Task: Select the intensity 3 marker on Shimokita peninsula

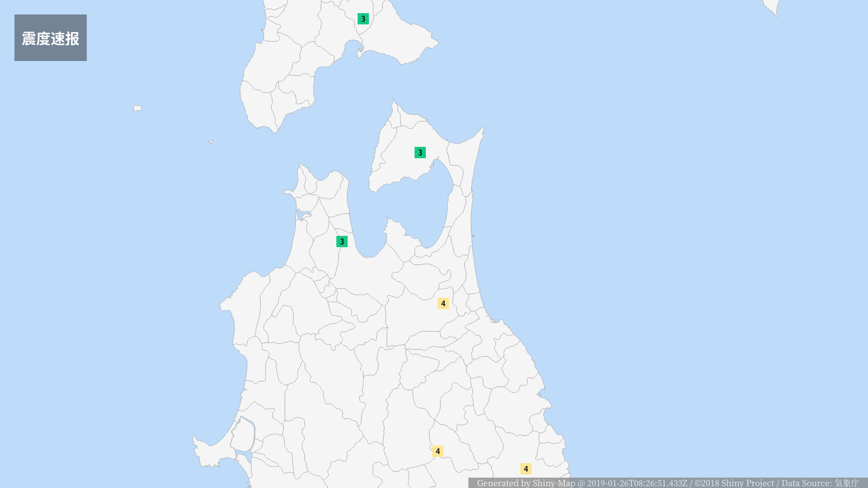Action: [x=420, y=153]
